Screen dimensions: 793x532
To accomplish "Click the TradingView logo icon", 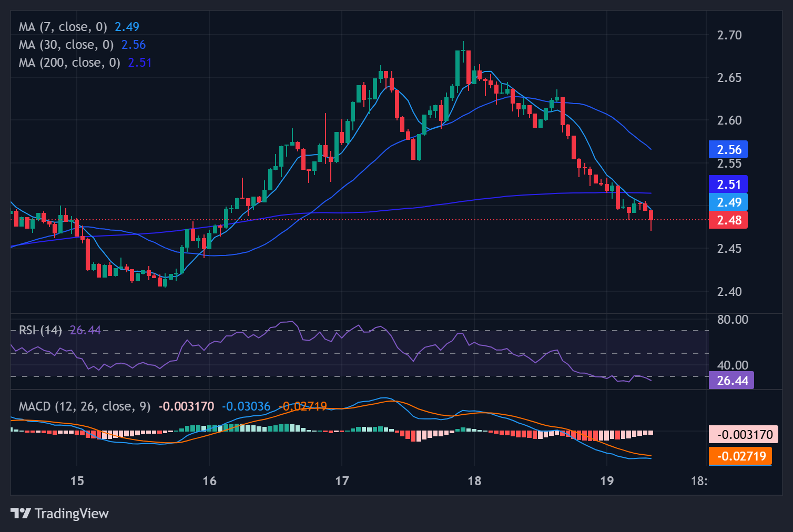I will (x=21, y=513).
